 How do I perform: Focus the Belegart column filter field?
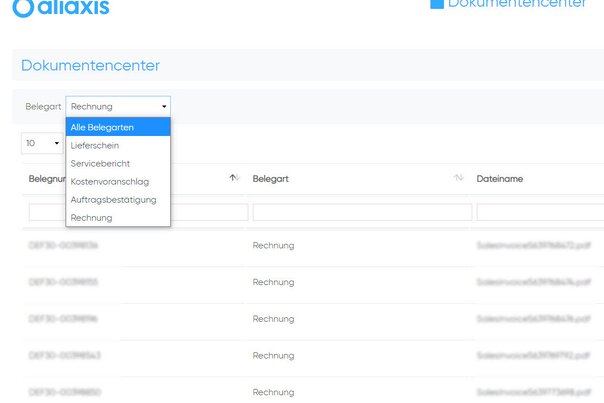pos(362,212)
